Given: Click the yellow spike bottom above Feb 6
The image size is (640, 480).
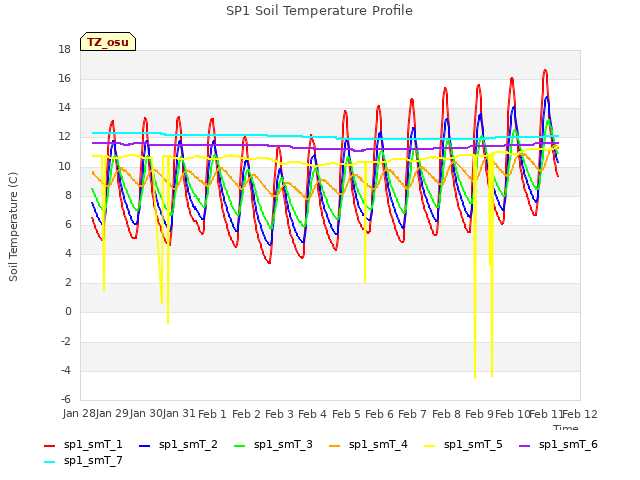Looking at the screenshot, I should [x=365, y=281].
